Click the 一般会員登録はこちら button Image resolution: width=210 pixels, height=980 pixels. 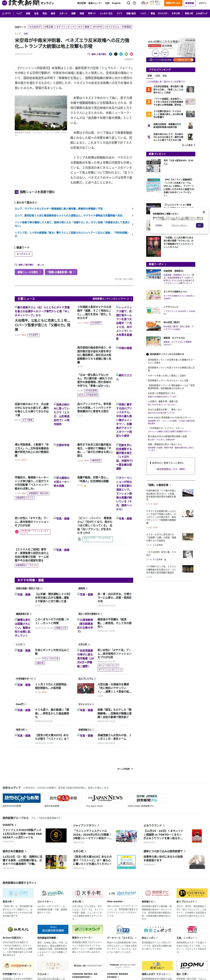(171, 469)
